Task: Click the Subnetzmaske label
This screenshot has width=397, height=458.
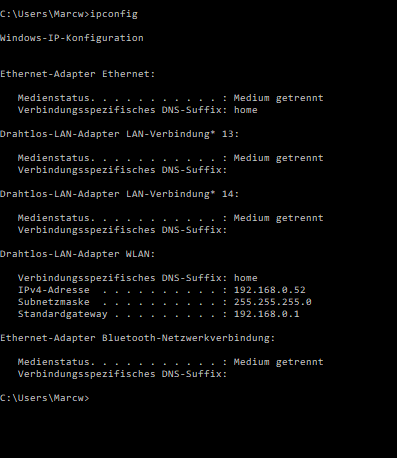Action: coord(54,302)
